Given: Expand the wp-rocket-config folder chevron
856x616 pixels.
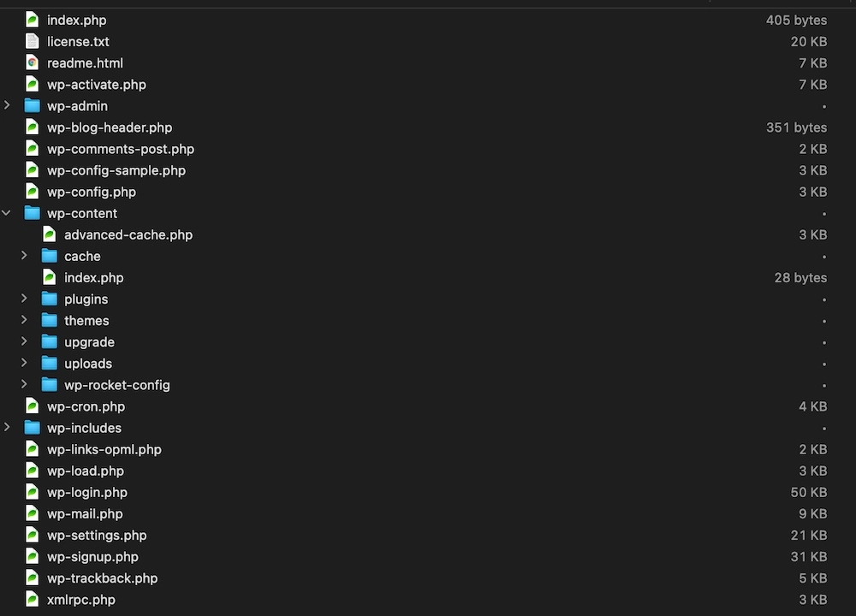Looking at the screenshot, I should (24, 384).
